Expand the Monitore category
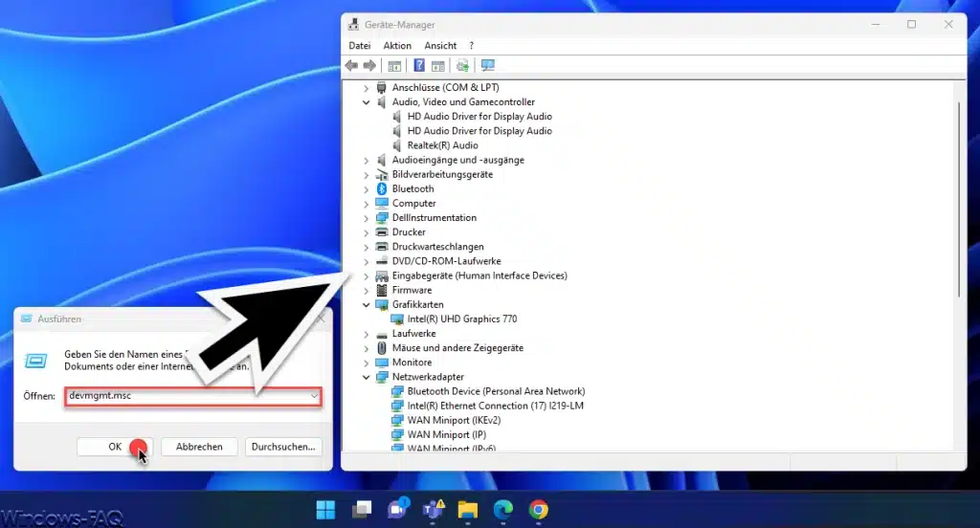Image resolution: width=980 pixels, height=528 pixels. [x=367, y=363]
